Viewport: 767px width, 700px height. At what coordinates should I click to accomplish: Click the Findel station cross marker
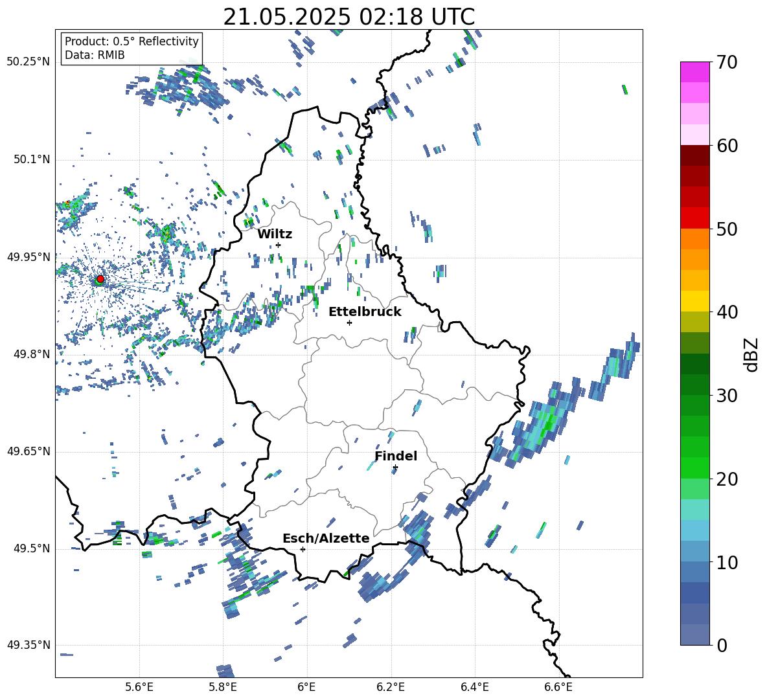tap(395, 468)
